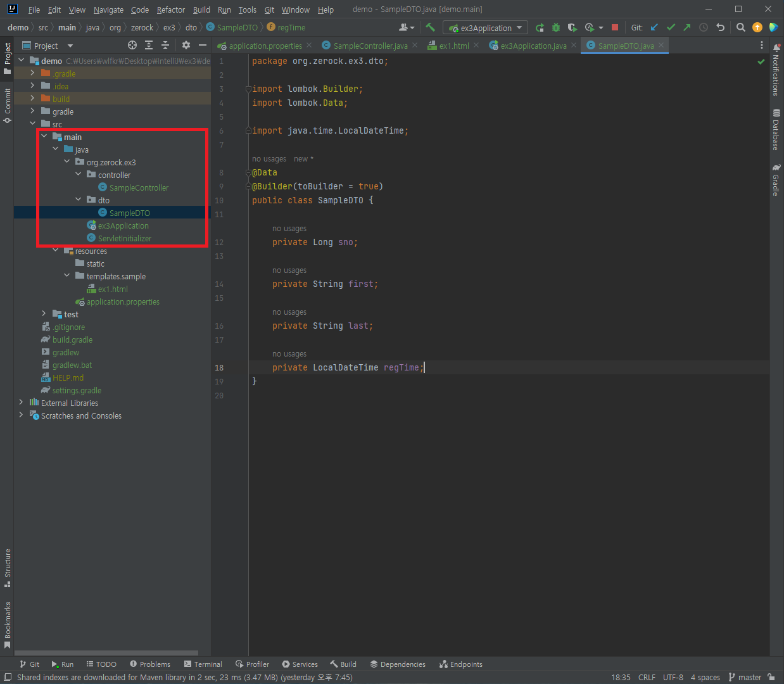Close the application.properties tab
Screen dimensions: 784x684
click(309, 45)
